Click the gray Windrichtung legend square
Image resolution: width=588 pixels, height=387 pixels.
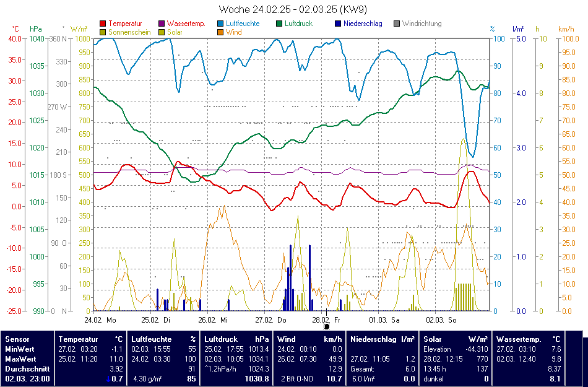coord(397,24)
